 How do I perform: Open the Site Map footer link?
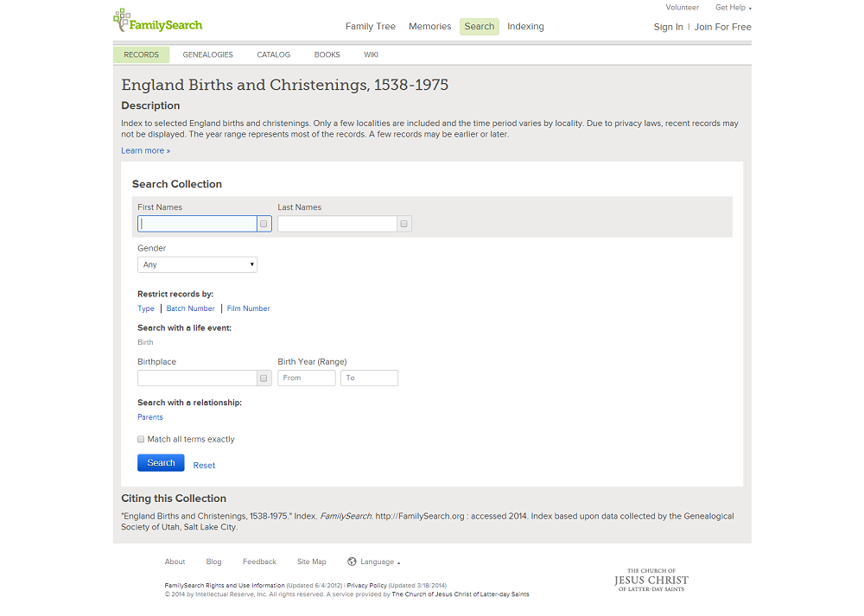pos(312,562)
